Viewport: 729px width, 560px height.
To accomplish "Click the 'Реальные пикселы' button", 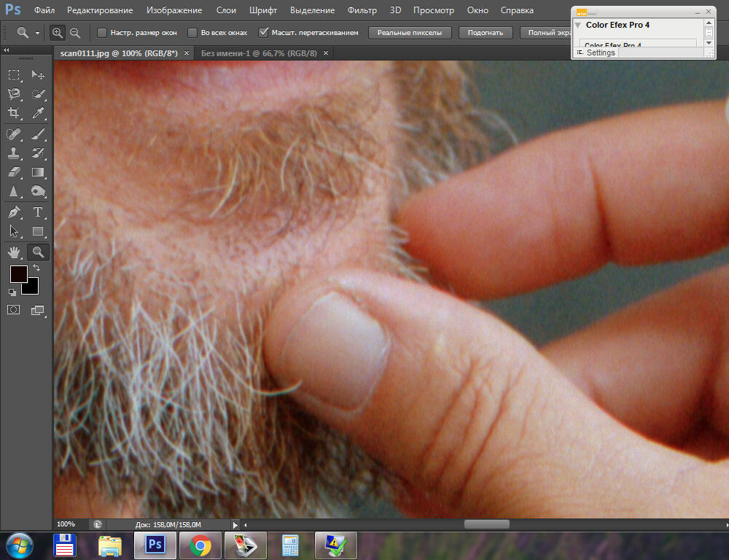I will click(x=410, y=33).
